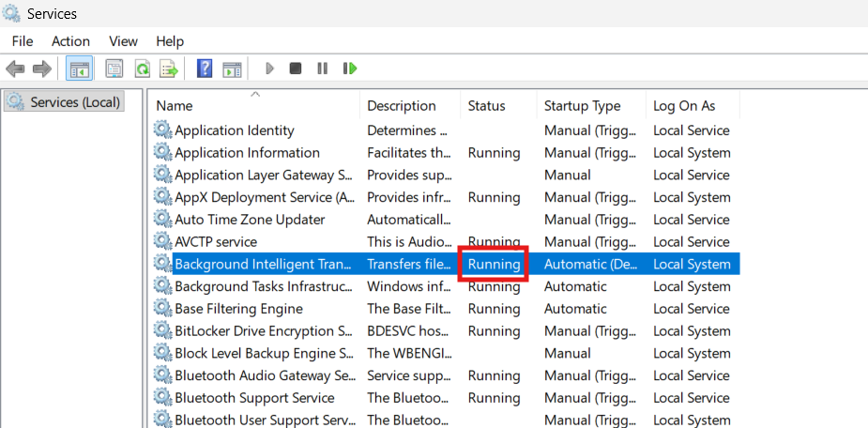Click the Export List toolbar icon
Viewport: 868px width, 428px height.
pos(169,69)
